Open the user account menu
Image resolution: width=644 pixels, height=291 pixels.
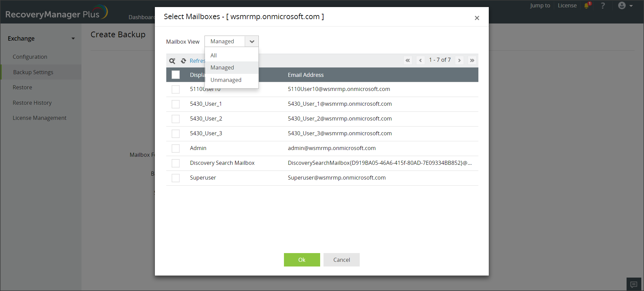click(x=625, y=6)
